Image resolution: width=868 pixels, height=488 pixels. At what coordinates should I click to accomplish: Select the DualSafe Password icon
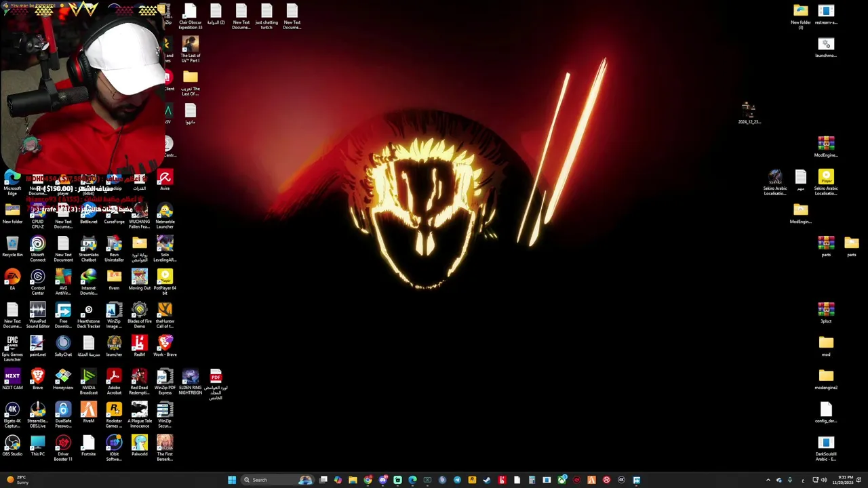click(63, 415)
